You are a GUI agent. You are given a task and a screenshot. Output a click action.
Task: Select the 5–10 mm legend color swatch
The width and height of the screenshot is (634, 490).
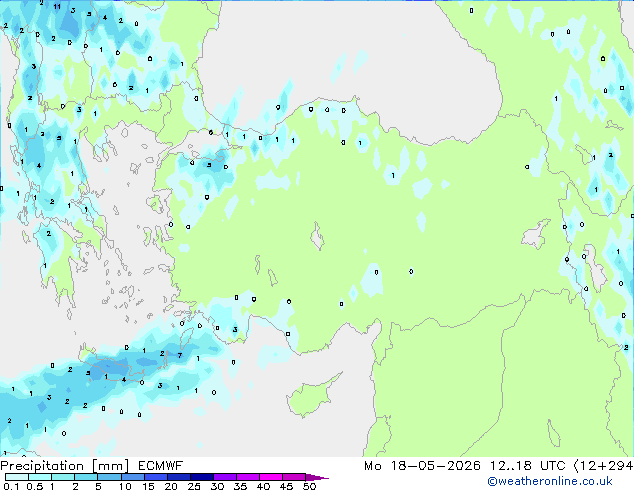pos(109,477)
